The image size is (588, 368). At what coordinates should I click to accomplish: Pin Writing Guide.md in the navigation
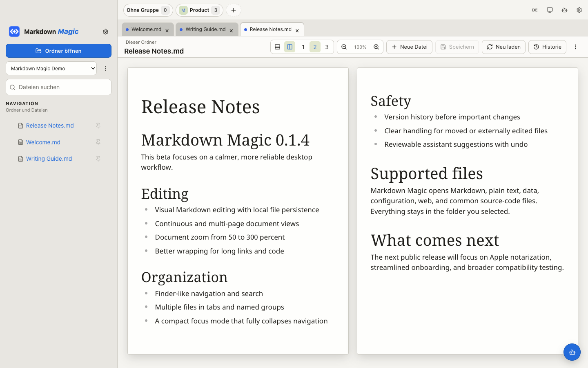[98, 159]
